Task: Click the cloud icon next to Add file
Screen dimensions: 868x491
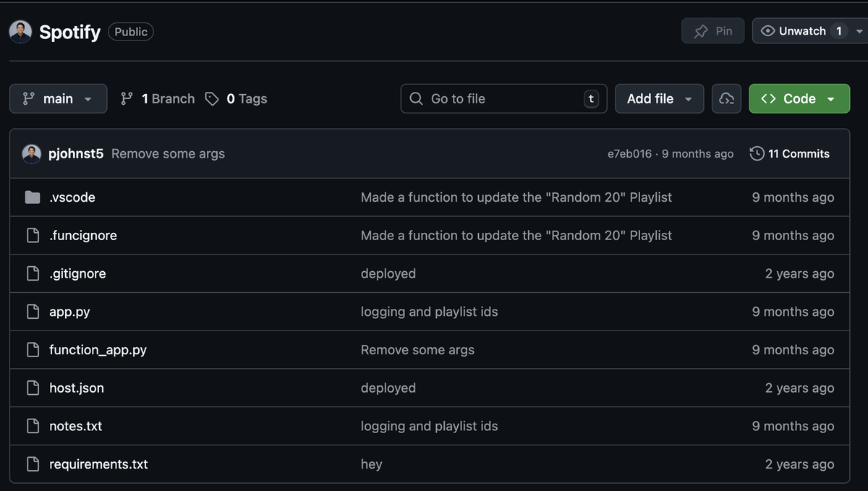Action: [726, 99]
